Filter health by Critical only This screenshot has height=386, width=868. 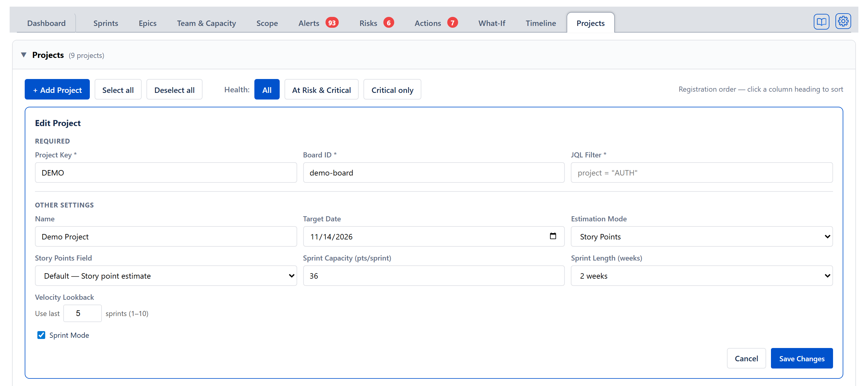point(392,90)
